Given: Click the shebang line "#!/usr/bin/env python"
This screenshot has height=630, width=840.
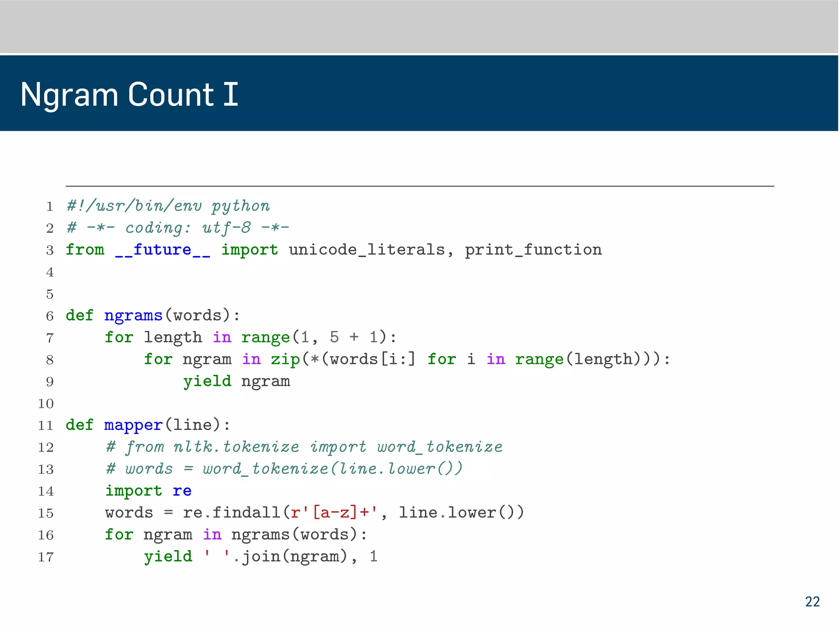Looking at the screenshot, I should pyautogui.click(x=168, y=206).
